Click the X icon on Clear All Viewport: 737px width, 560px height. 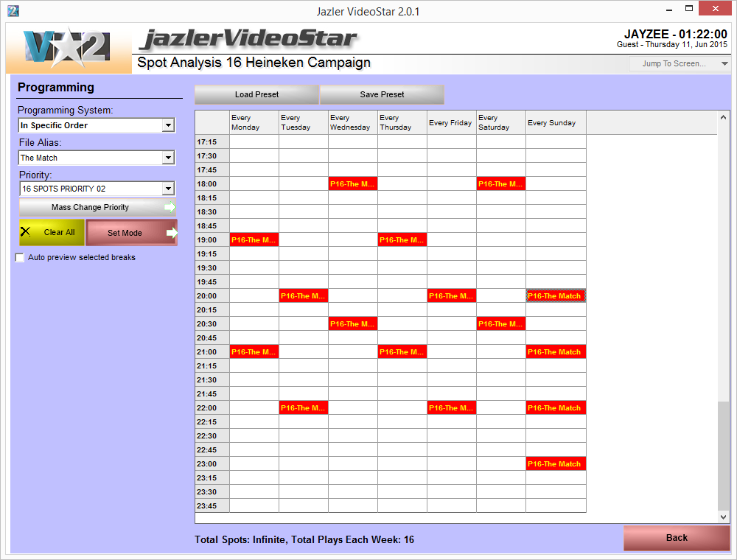[x=27, y=232]
